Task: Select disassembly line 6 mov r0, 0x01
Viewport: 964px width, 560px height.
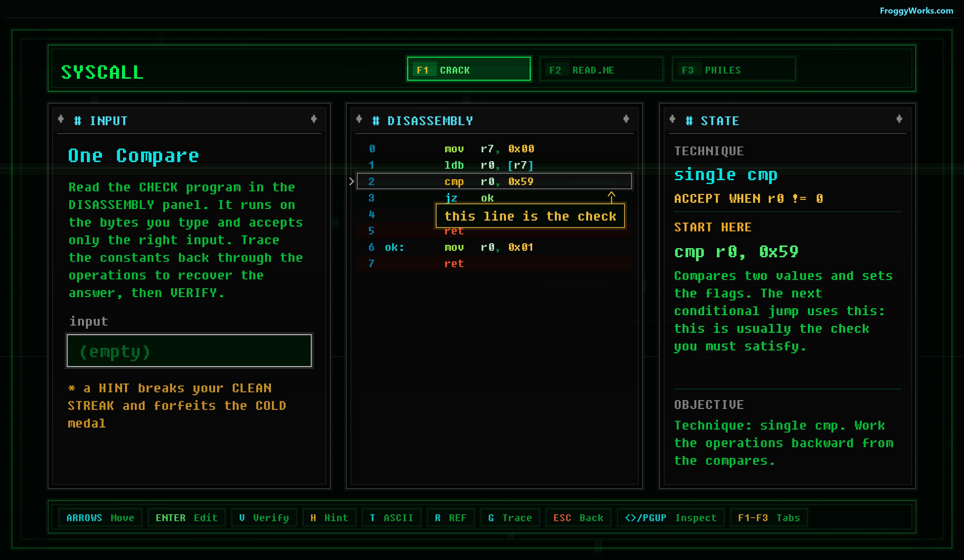Action: pyautogui.click(x=494, y=247)
